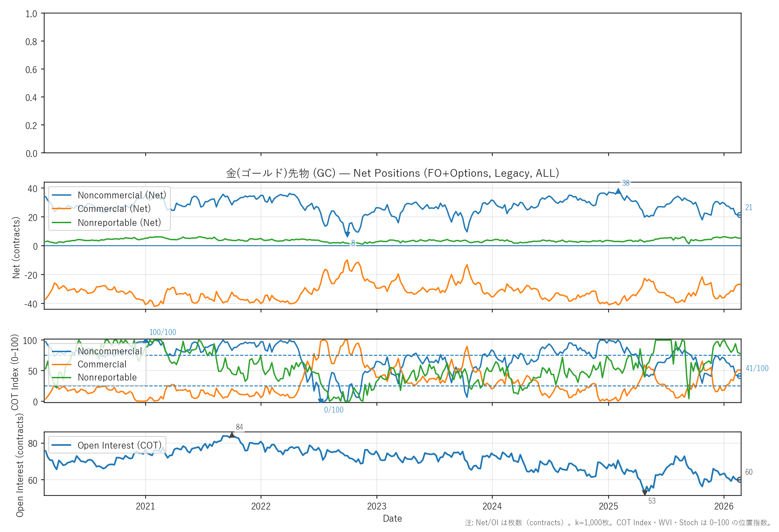Click the latest Noncommercial net endpoint circle
Screen dimensions: 779x532
pyautogui.click(x=740, y=215)
